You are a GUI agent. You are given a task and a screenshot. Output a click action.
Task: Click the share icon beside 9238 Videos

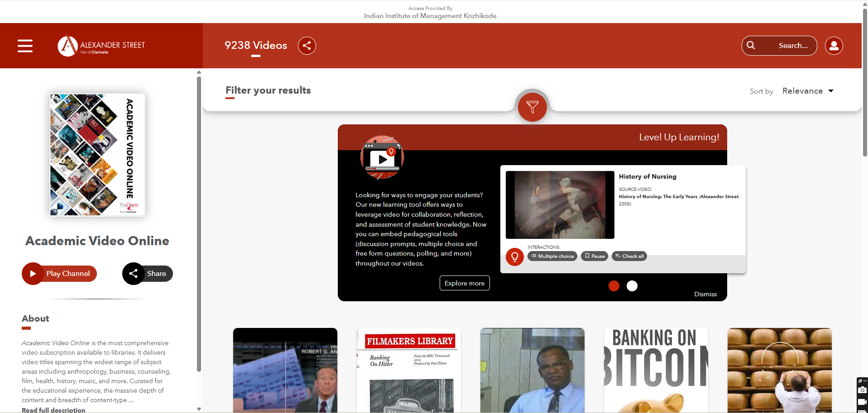pos(307,46)
